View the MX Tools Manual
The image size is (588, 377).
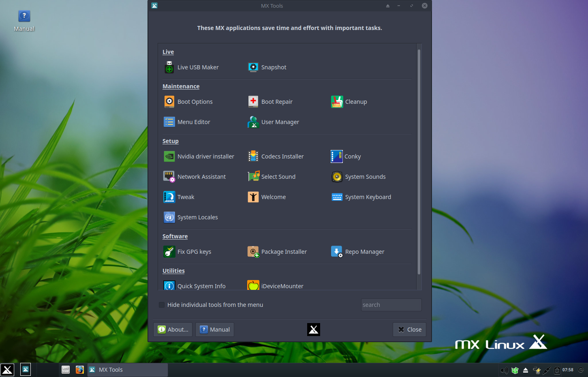coord(214,329)
